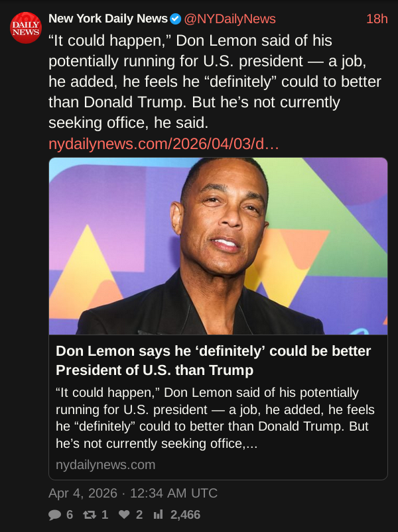The height and width of the screenshot is (532, 398).
Task: Open the @NYDailyNews handle
Action: click(x=230, y=19)
